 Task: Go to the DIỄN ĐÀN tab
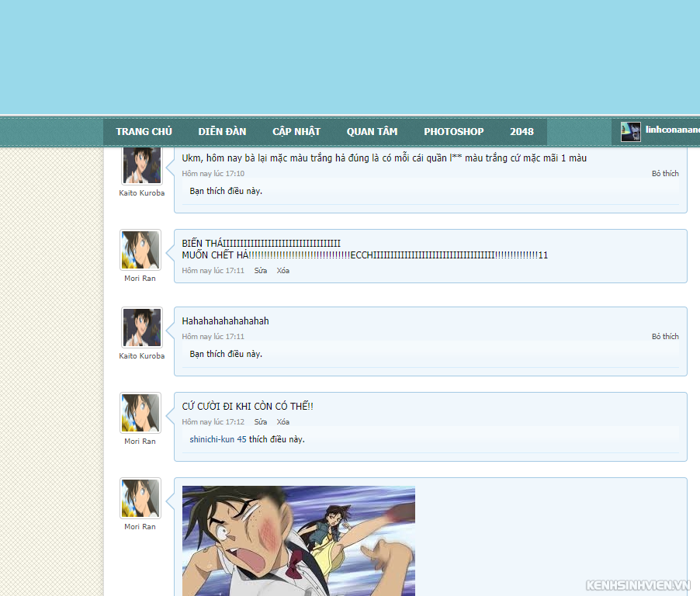pos(222,132)
